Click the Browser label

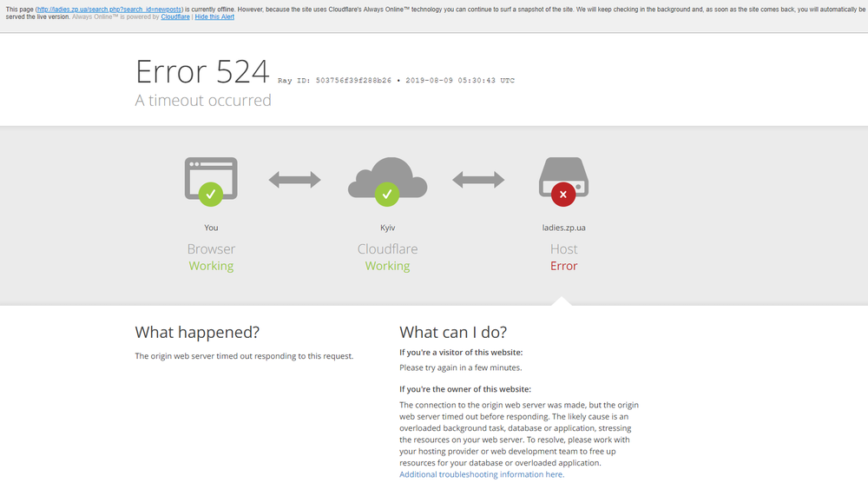click(x=211, y=248)
